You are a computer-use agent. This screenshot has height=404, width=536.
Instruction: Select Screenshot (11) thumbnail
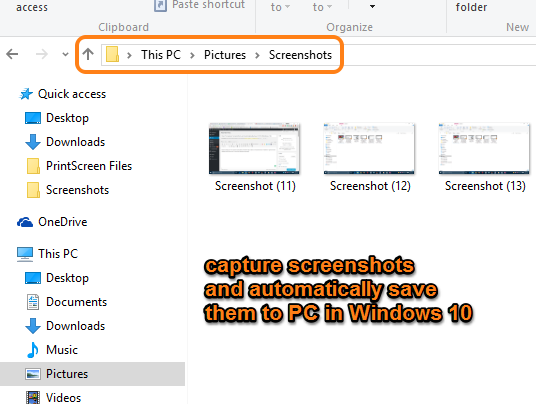coord(254,149)
